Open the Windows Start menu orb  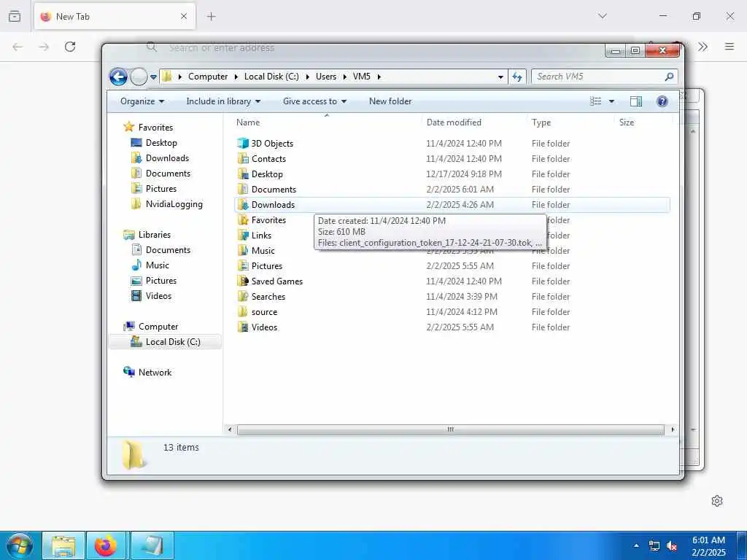pos(20,545)
